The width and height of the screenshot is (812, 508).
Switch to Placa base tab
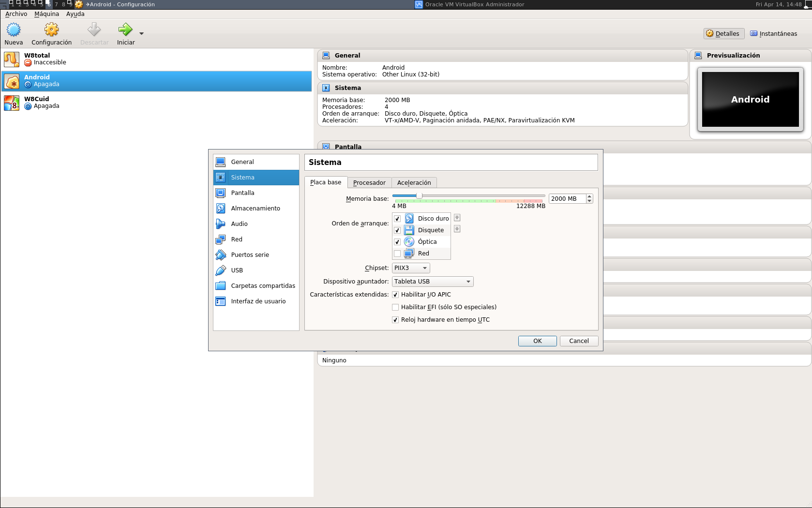click(x=326, y=182)
